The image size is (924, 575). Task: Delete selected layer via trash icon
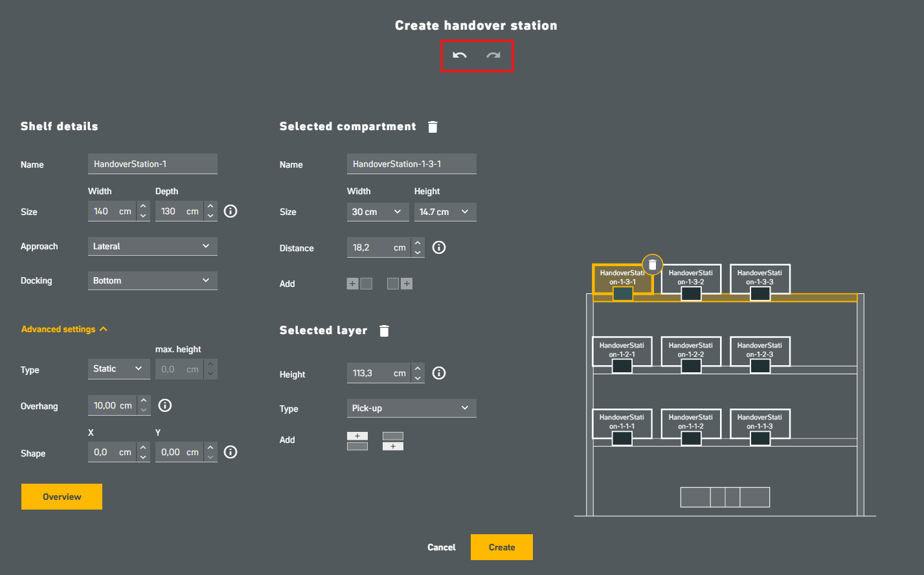[385, 331]
